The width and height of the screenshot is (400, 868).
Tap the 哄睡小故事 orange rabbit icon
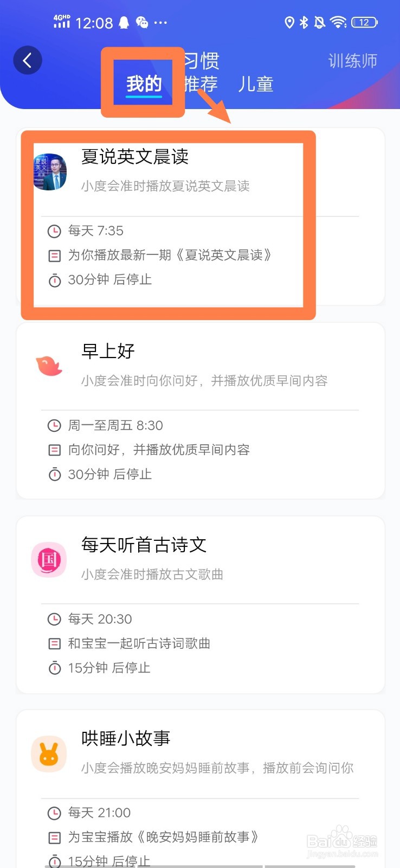coord(49,754)
